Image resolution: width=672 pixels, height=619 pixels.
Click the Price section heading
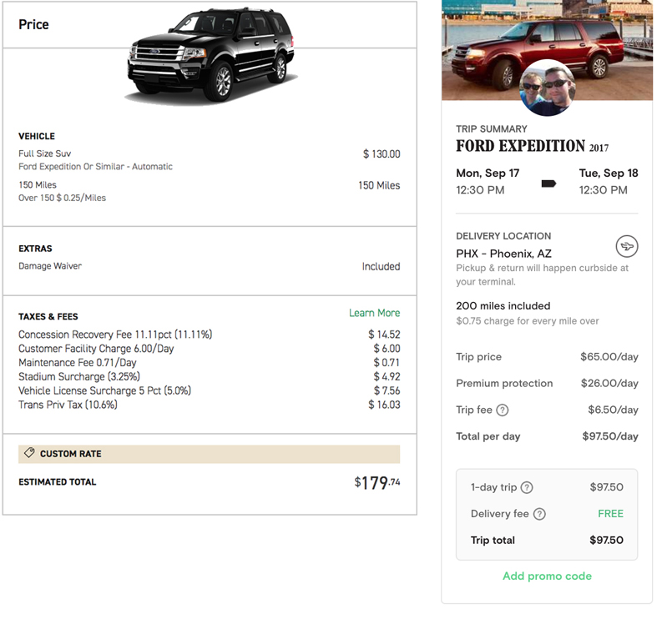pyautogui.click(x=34, y=24)
